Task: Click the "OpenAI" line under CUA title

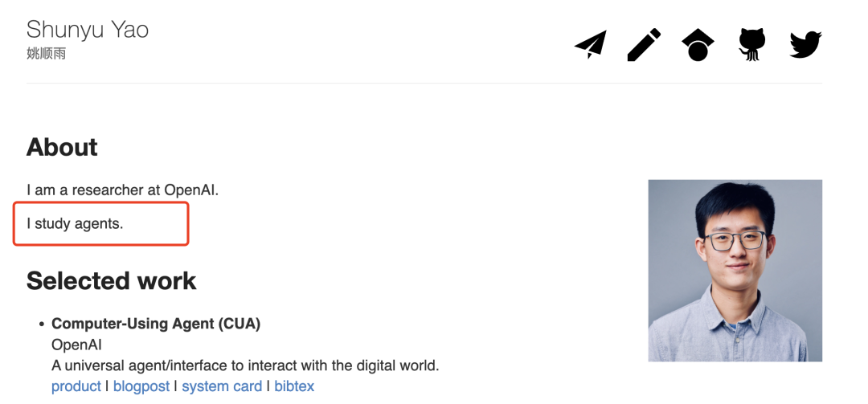Action: (x=73, y=345)
